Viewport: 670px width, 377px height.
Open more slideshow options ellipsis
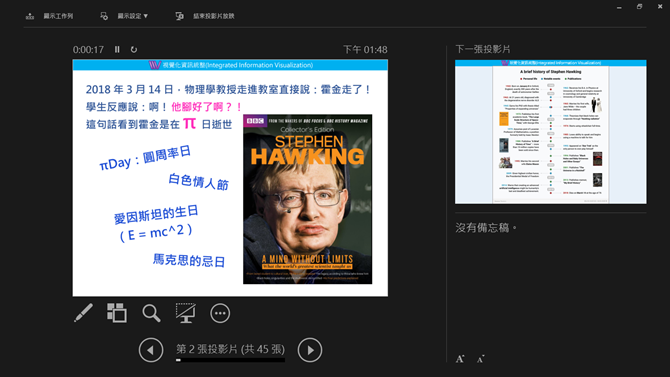click(x=220, y=313)
